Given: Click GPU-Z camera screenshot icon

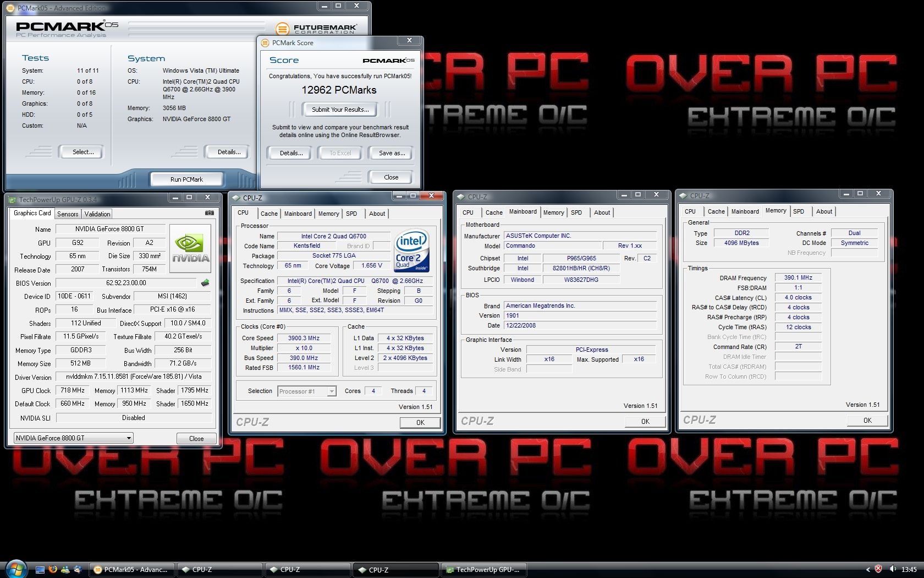Looking at the screenshot, I should pos(210,213).
